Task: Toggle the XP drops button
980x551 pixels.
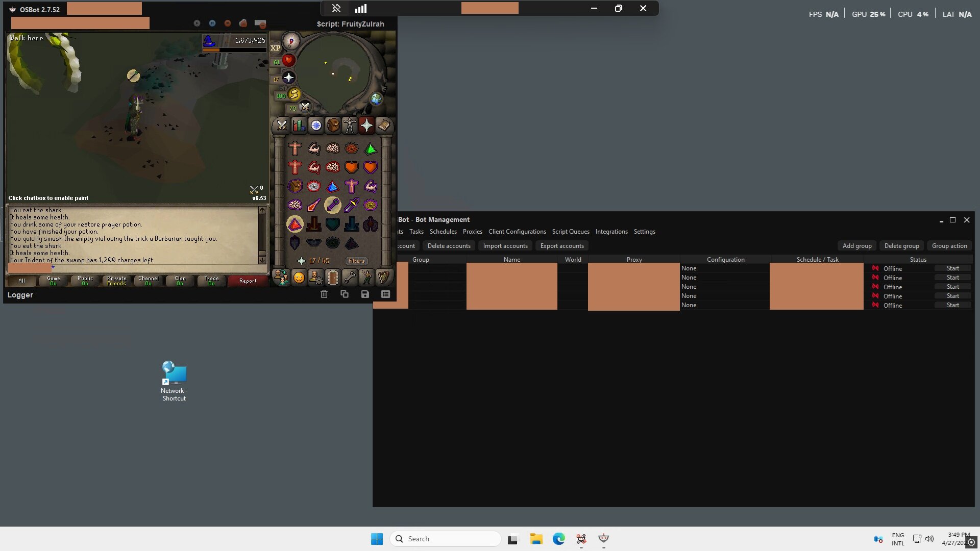Action: coord(276,48)
